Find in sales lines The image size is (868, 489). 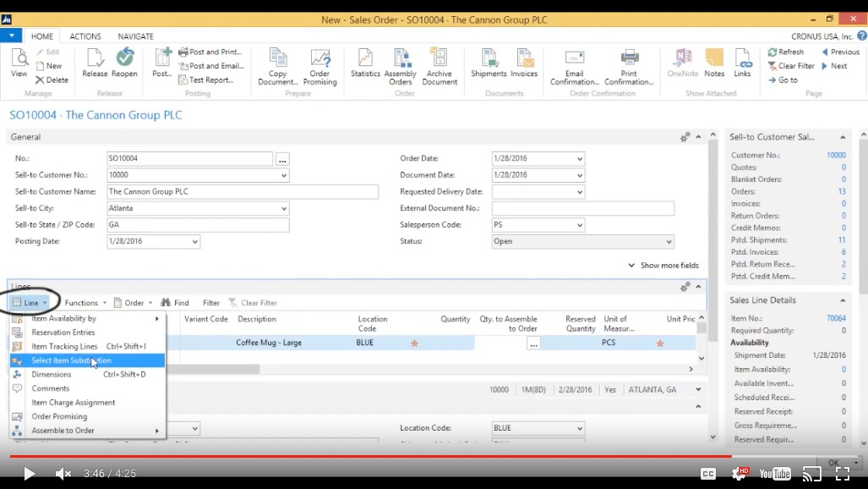coord(175,303)
